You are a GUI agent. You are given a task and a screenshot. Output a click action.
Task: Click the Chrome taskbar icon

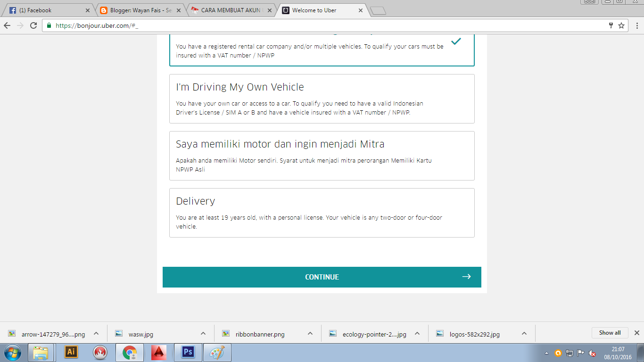[130, 352]
